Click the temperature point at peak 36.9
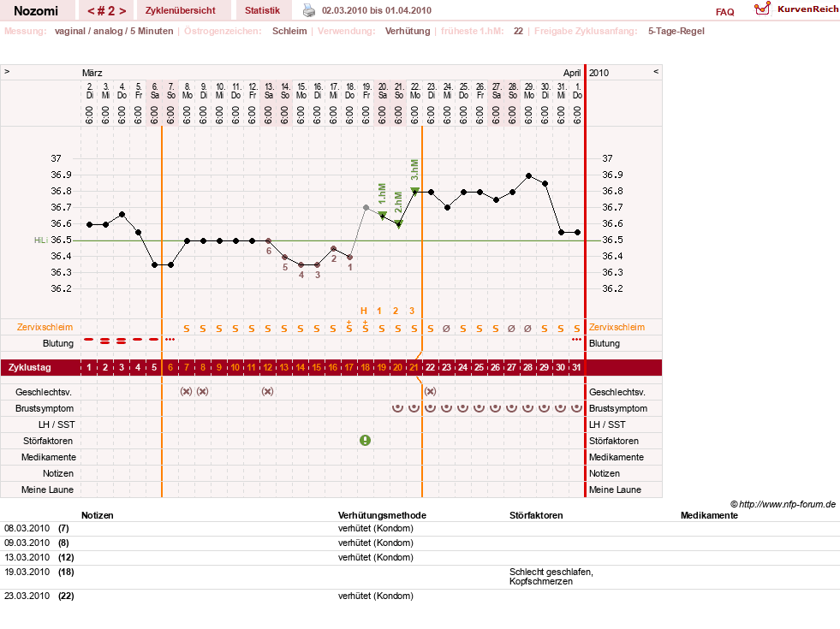 529,175
